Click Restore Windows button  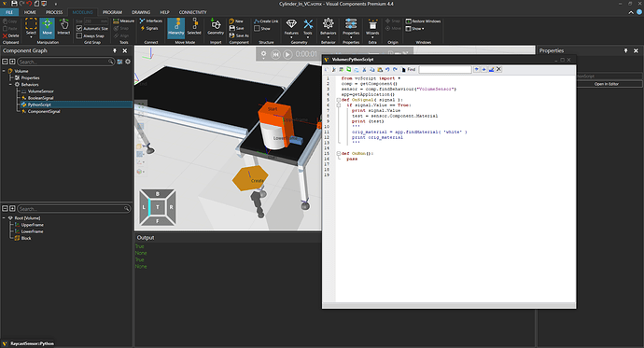(x=423, y=21)
